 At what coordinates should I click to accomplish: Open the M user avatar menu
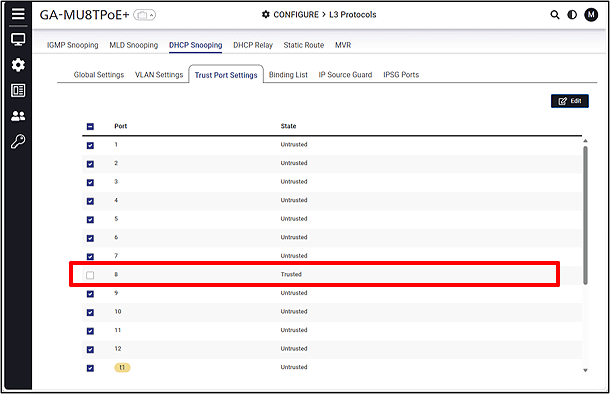(591, 15)
